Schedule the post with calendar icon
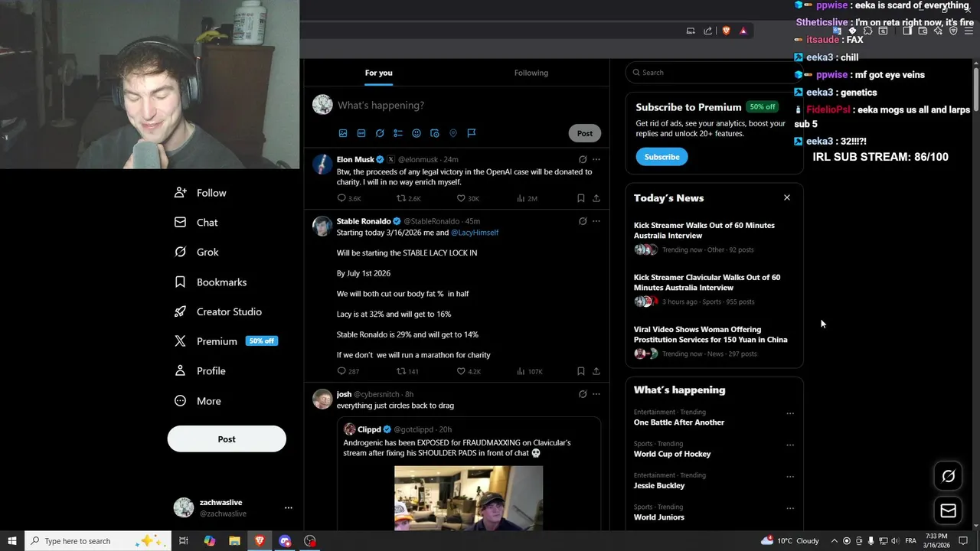 coord(435,133)
